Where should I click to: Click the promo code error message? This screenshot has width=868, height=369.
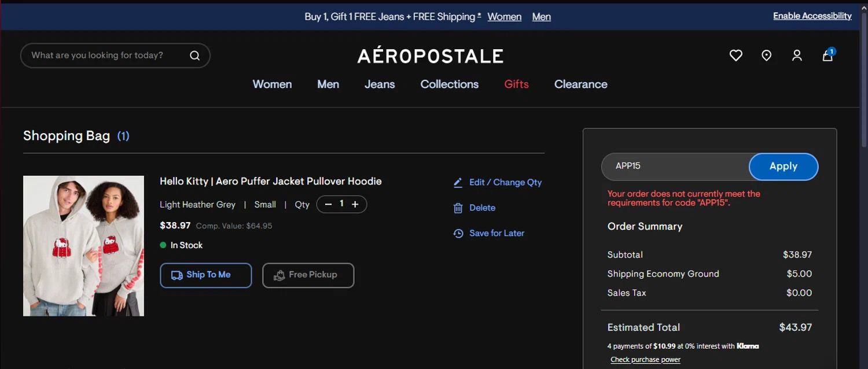(x=684, y=198)
